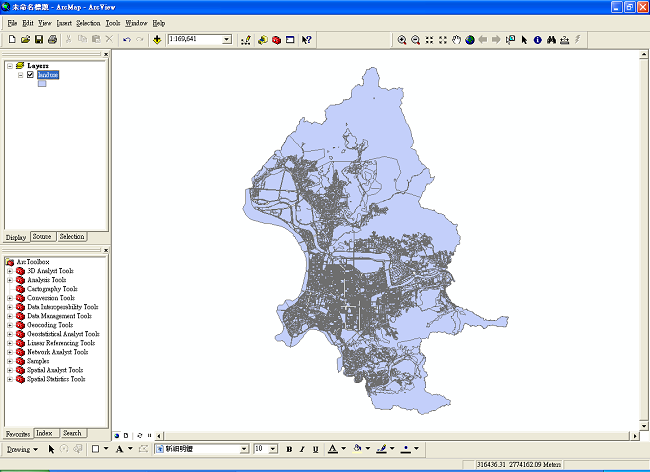650x472 pixels.
Task: Click the landuse layer symbol swatch
Action: [42, 85]
